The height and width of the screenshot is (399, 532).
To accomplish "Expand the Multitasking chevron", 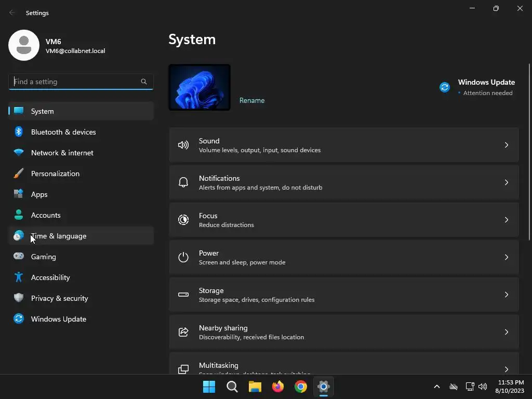I will click(506, 369).
